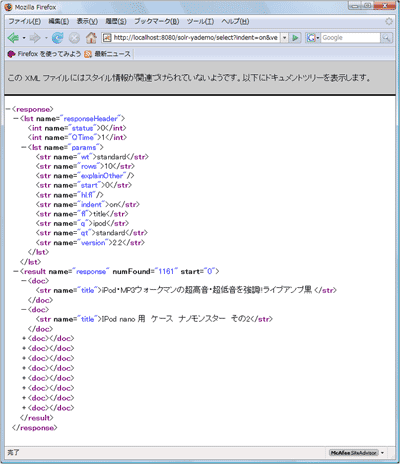Open the ファイル(F) menu
This screenshot has width=400, height=464.
pos(24,21)
